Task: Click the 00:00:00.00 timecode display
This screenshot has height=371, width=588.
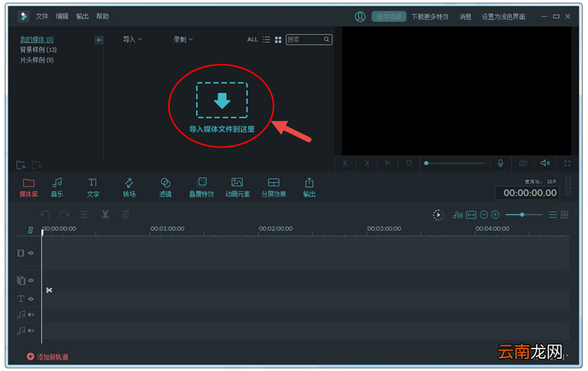Action: point(528,193)
